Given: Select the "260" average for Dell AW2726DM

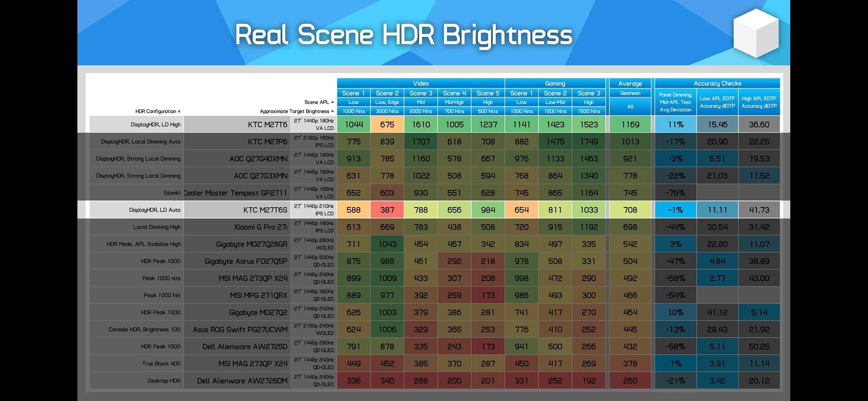Looking at the screenshot, I should [630, 381].
